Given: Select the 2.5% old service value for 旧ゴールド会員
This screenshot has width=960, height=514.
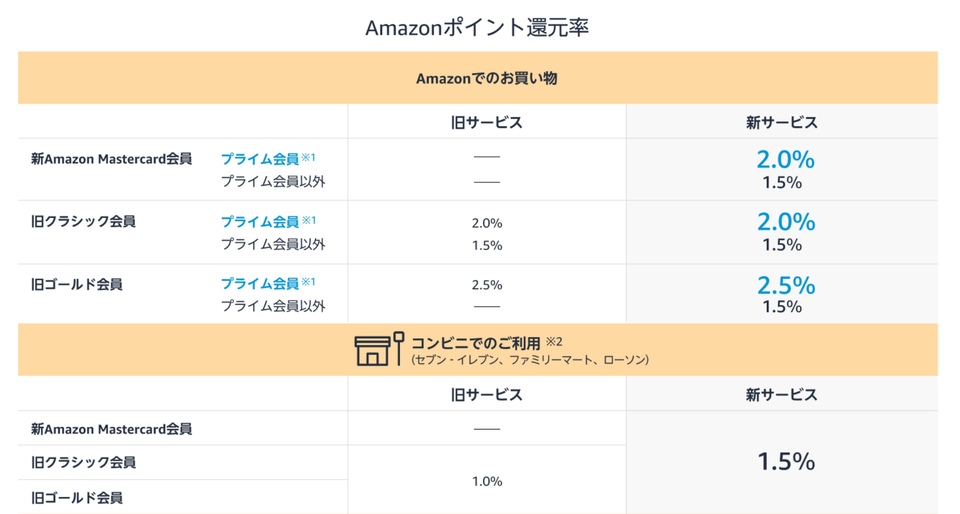Looking at the screenshot, I should [487, 285].
